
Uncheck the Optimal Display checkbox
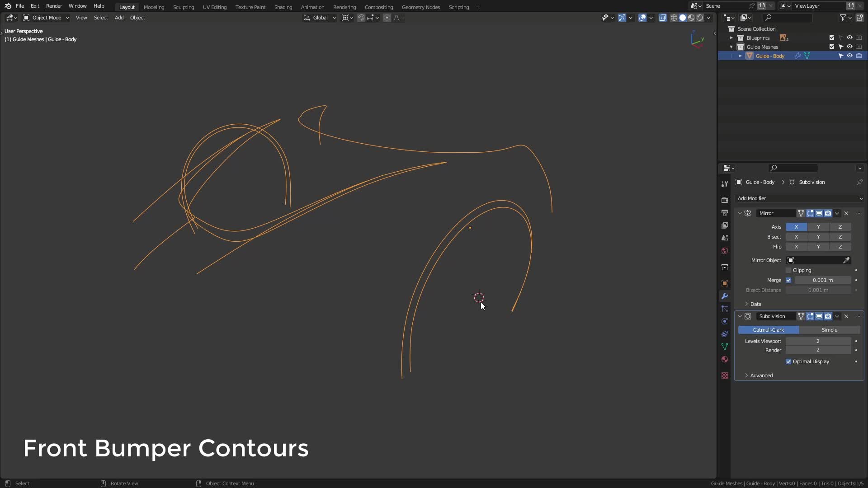click(x=788, y=361)
